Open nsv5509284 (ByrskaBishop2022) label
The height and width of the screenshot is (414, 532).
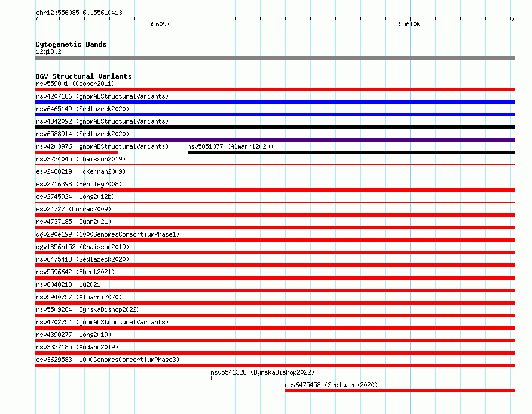[88, 309]
